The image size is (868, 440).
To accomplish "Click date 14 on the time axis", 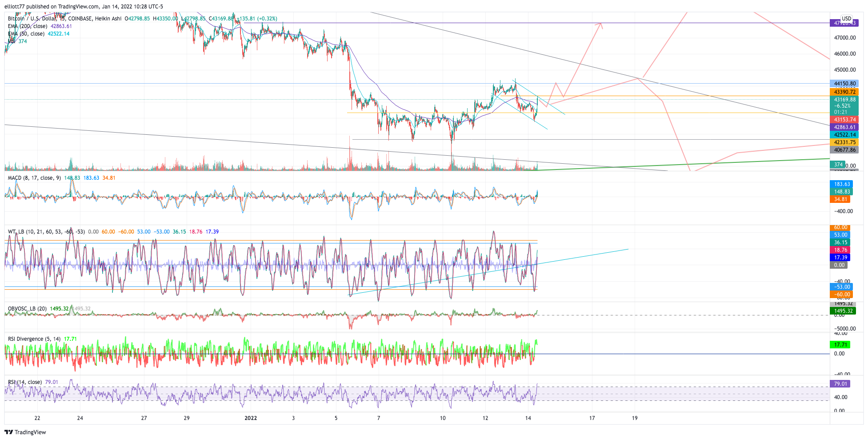I will pyautogui.click(x=528, y=418).
